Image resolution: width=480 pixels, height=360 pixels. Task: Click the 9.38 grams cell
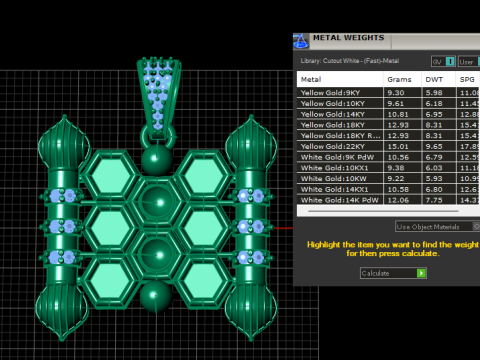tap(402, 168)
